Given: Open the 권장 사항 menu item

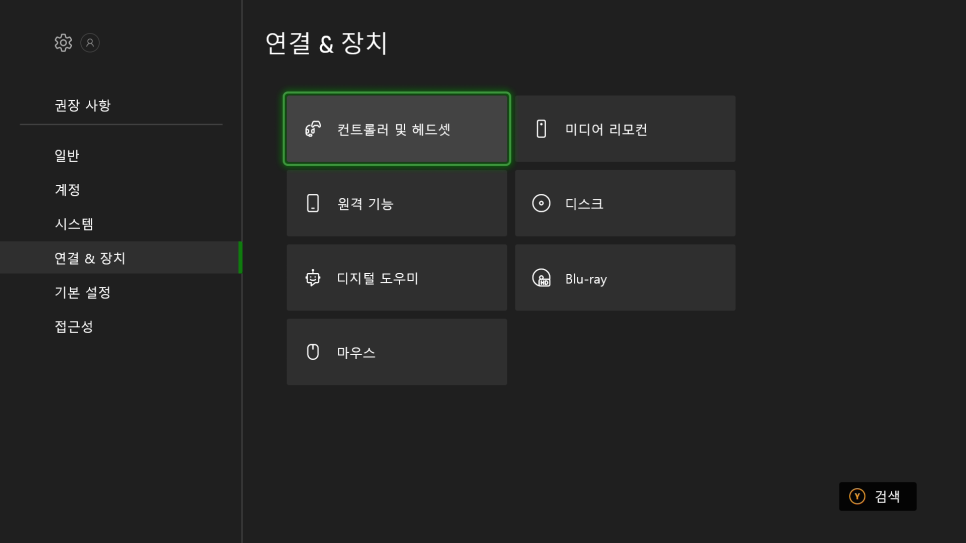Looking at the screenshot, I should click(x=82, y=105).
